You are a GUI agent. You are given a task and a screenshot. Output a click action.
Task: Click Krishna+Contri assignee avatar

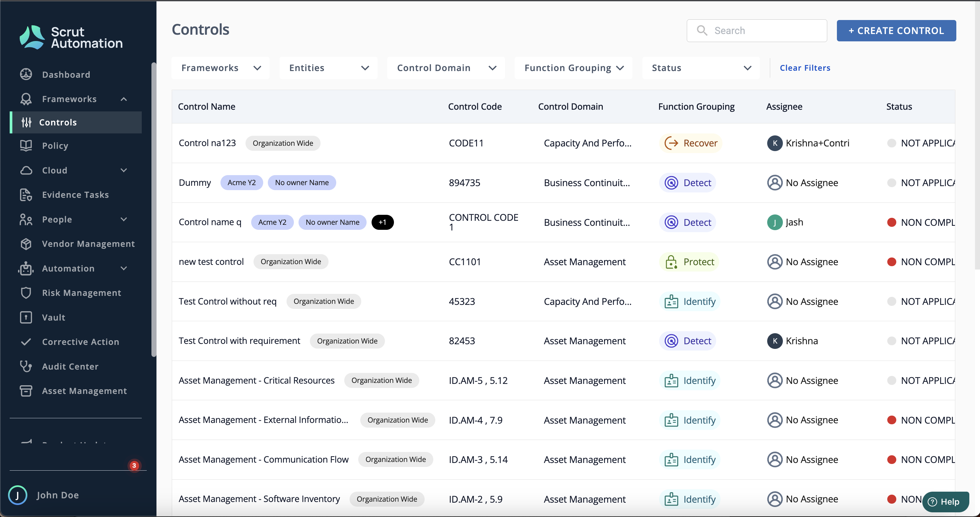(775, 143)
